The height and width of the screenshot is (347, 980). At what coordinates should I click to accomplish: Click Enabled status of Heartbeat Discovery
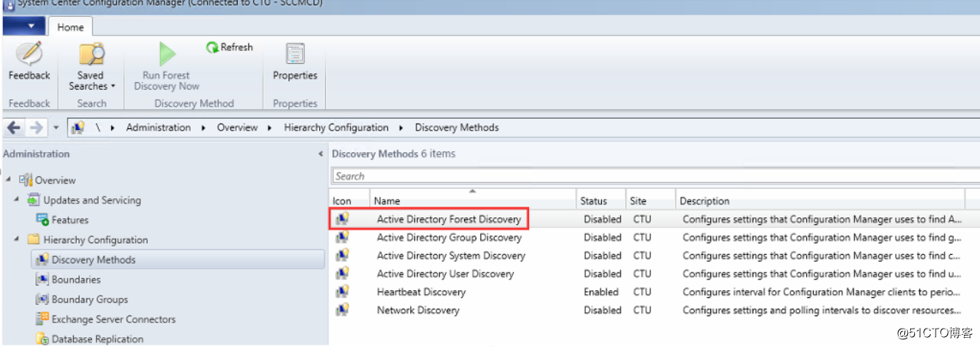tap(601, 292)
